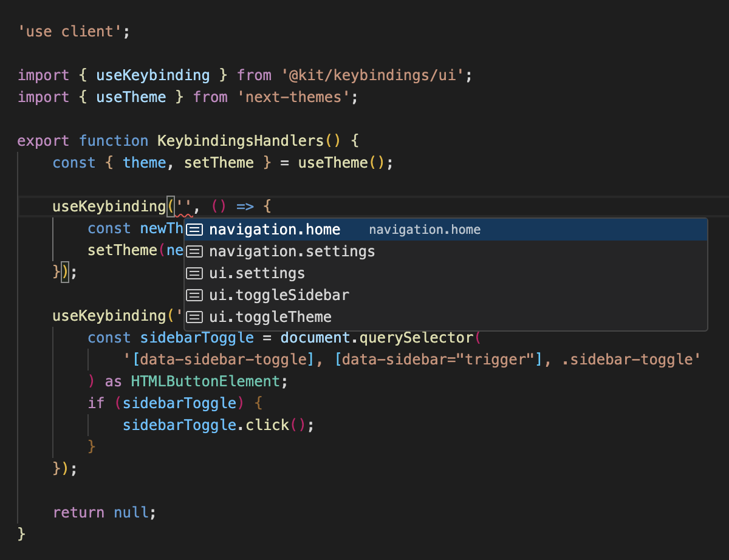This screenshot has height=560, width=729.
Task: Choose ui.toggleSidebar from the suggestion list
Action: pos(279,295)
